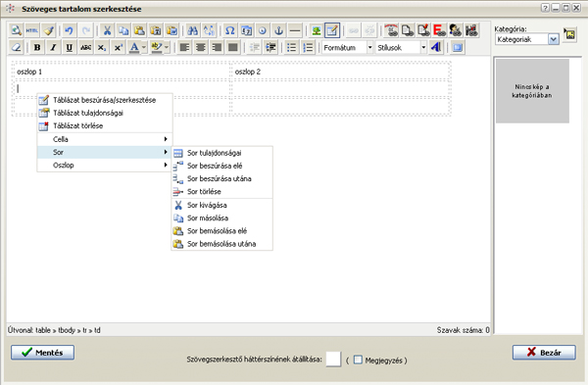
Task: Click the Mentés button
Action: [42, 353]
